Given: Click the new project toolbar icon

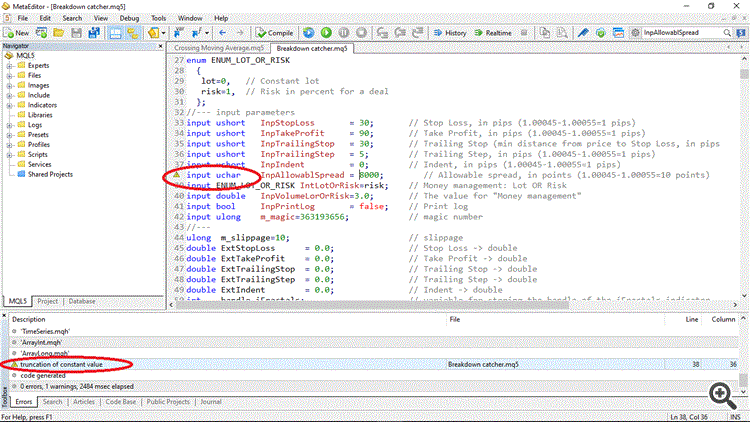Looking at the screenshot, I should tap(42, 33).
